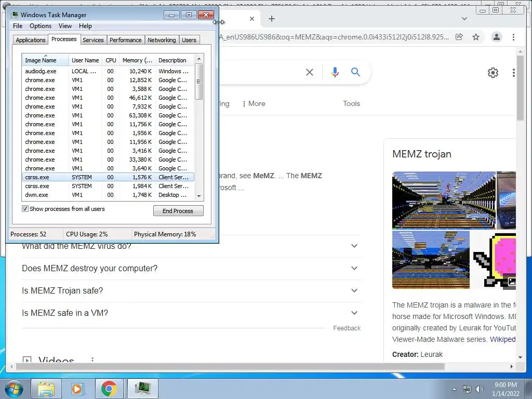Click the Nyan Cat MEMZ thumbnail

[x=494, y=260]
